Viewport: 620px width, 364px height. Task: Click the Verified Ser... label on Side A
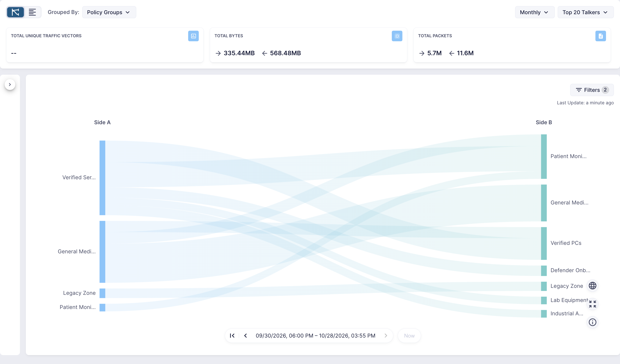79,178
